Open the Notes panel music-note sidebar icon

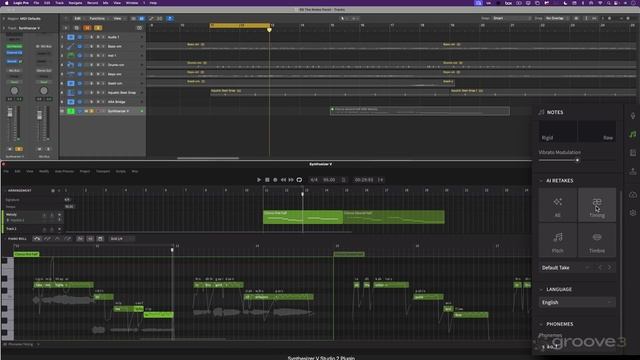tap(633, 134)
